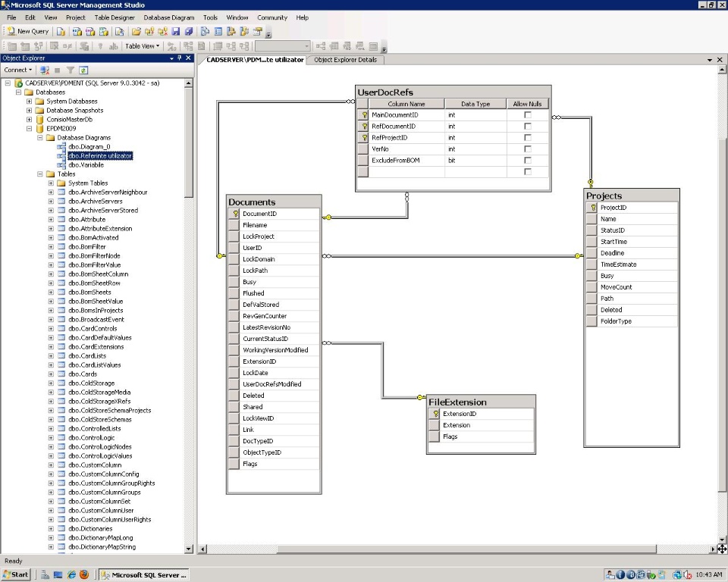This screenshot has height=582, width=728.
Task: Click the Template Explorer toolbar icon
Action: tap(244, 32)
